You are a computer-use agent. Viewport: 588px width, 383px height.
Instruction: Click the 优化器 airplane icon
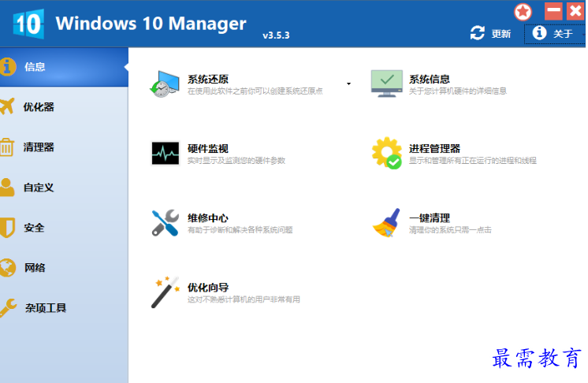(7, 106)
